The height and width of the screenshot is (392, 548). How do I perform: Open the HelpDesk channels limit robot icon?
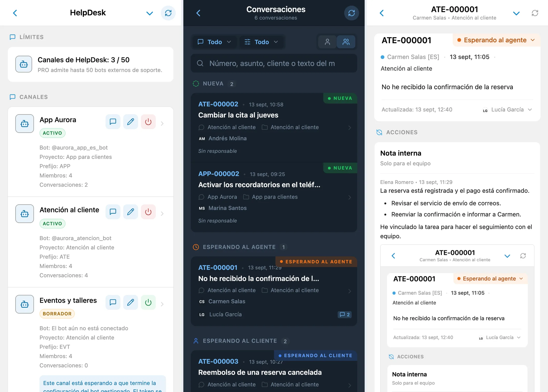coord(24,64)
